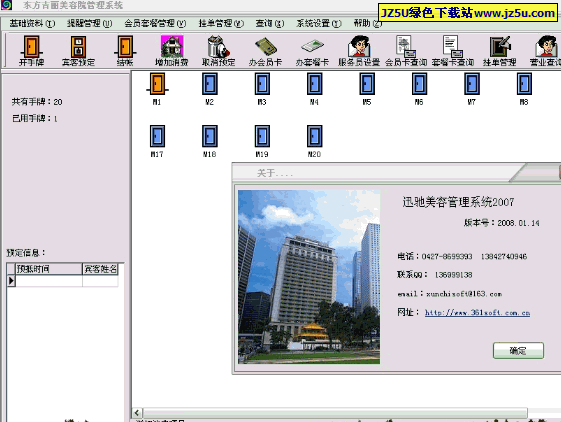Viewport: 561px width, 422px height.
Task: Click the 开手牌 toolbar icon
Action: click(31, 51)
